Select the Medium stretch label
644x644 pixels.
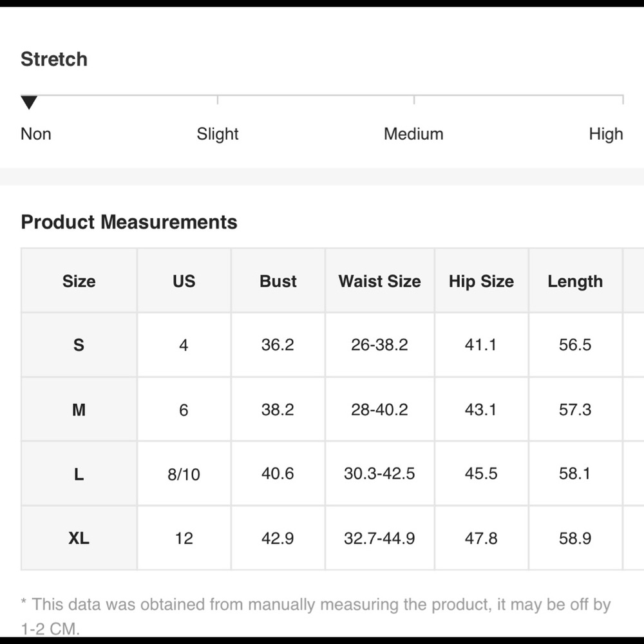[x=413, y=134]
